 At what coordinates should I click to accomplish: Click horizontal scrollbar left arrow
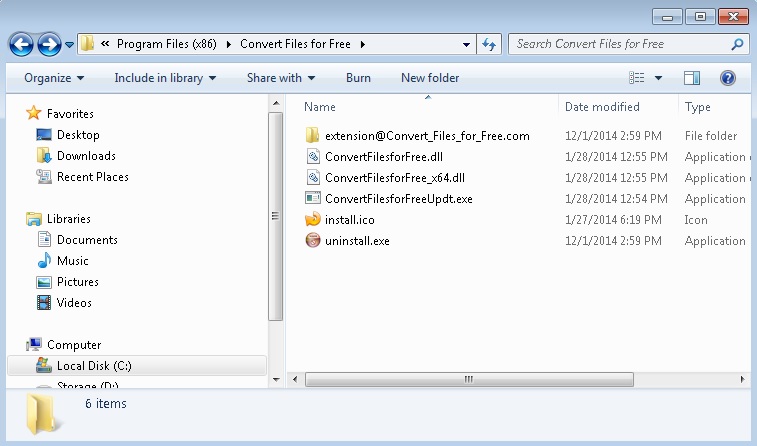(295, 379)
